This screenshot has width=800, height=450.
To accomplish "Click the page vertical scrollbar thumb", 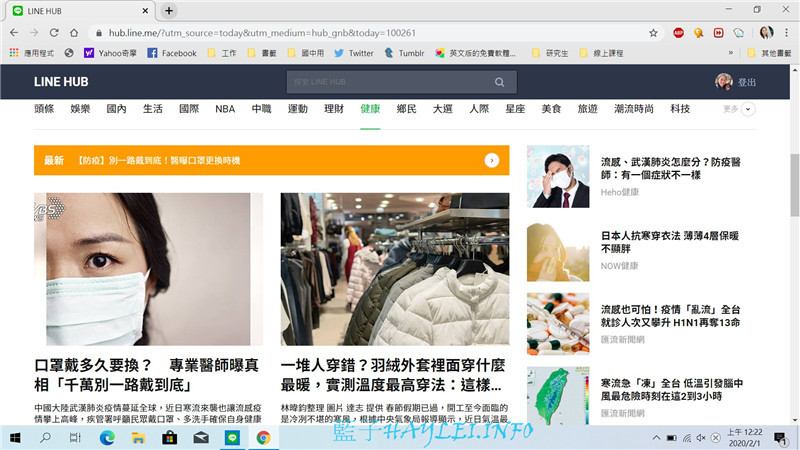I will click(794, 185).
